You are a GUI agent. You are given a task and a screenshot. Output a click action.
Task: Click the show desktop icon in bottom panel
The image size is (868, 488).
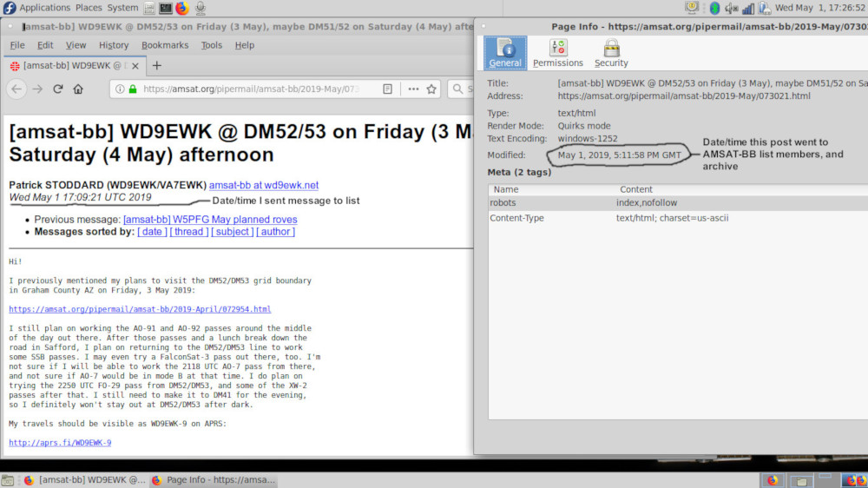point(7,480)
